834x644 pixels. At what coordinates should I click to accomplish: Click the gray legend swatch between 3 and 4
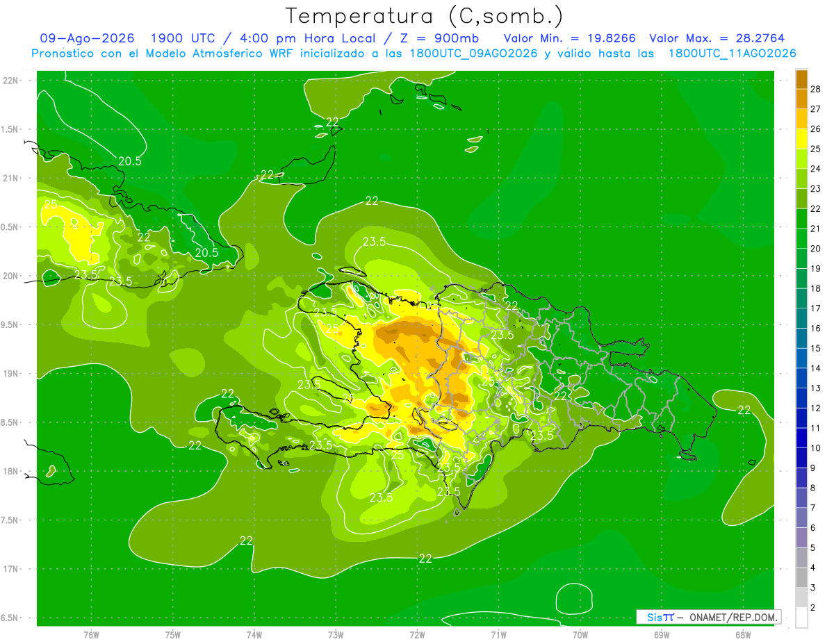[x=801, y=578]
